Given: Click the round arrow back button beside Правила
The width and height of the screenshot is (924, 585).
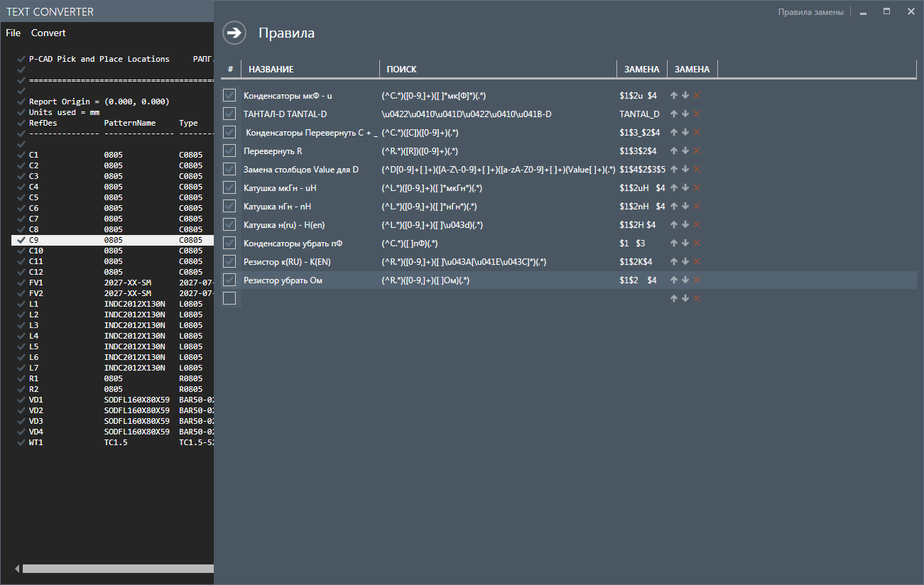Looking at the screenshot, I should click(234, 33).
